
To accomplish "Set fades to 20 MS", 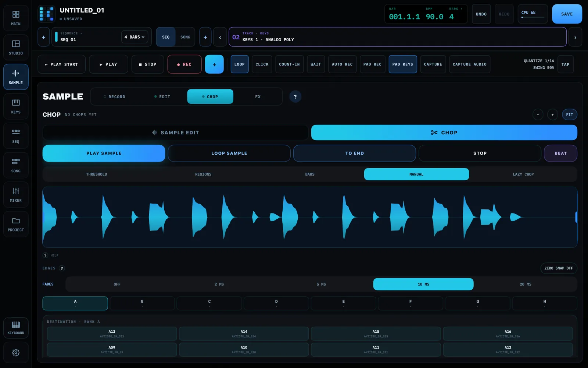I will 526,284.
